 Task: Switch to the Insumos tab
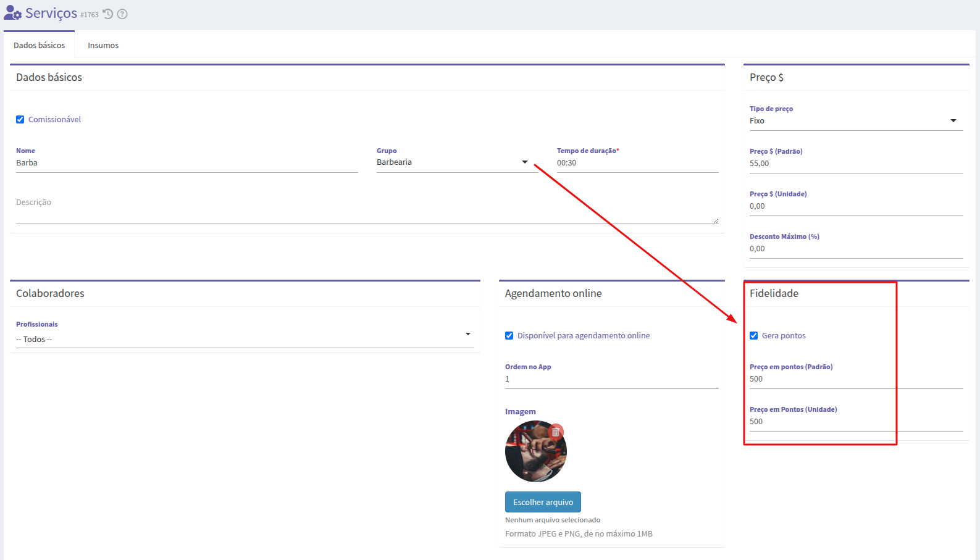coord(103,45)
